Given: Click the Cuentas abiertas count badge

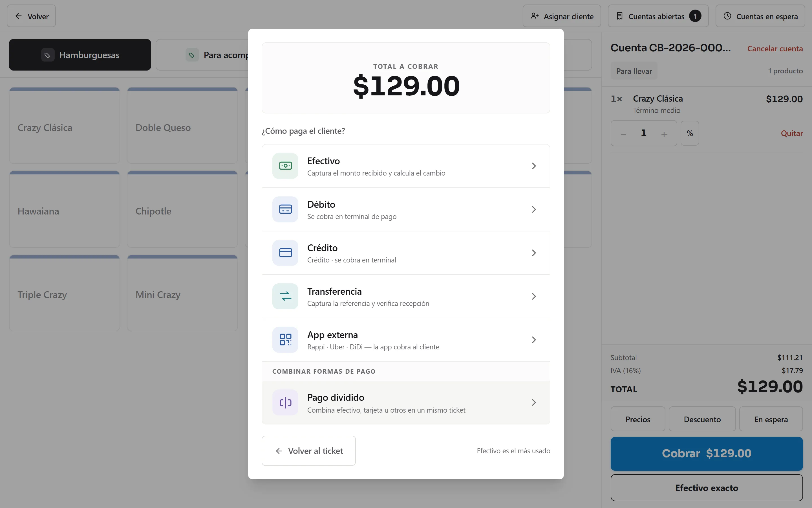Looking at the screenshot, I should (695, 16).
